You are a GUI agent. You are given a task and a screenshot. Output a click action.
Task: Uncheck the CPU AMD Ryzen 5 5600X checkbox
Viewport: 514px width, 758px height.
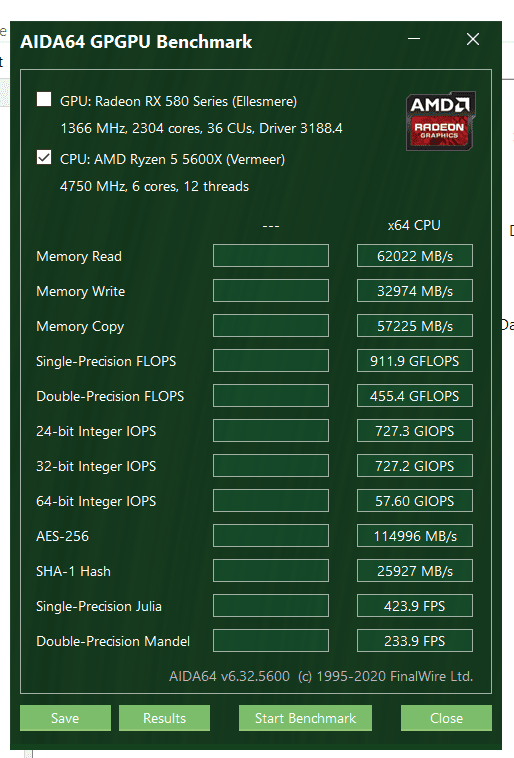tap(44, 157)
